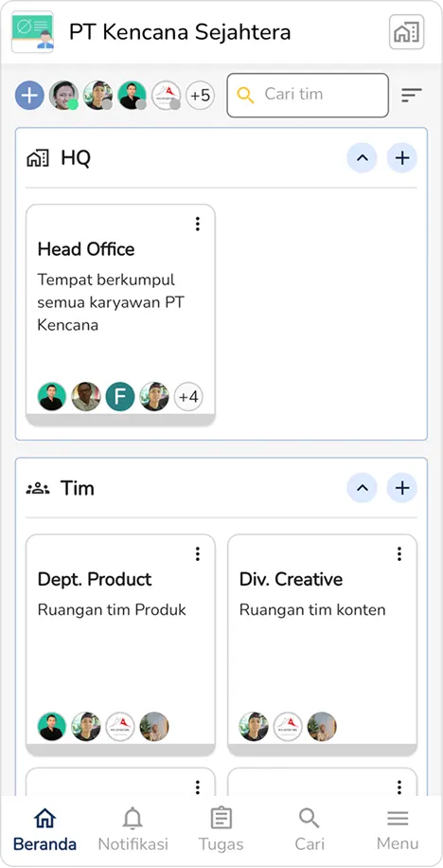This screenshot has height=868, width=443.
Task: Add a new member with blue plus
Action: tap(29, 95)
